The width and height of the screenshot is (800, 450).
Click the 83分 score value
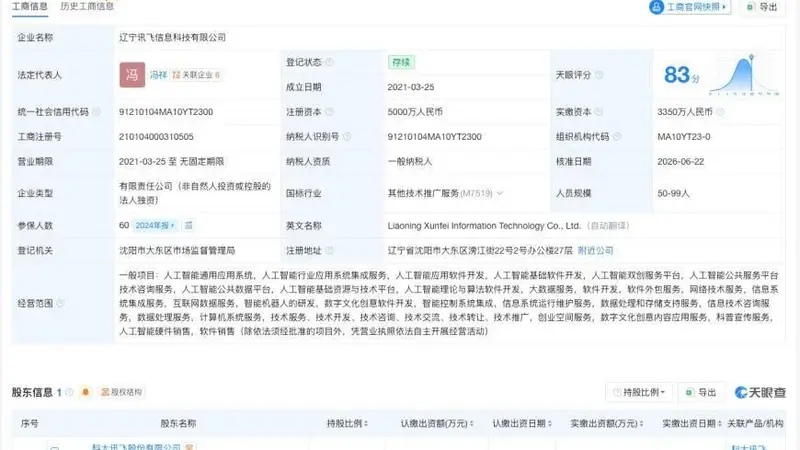click(681, 75)
